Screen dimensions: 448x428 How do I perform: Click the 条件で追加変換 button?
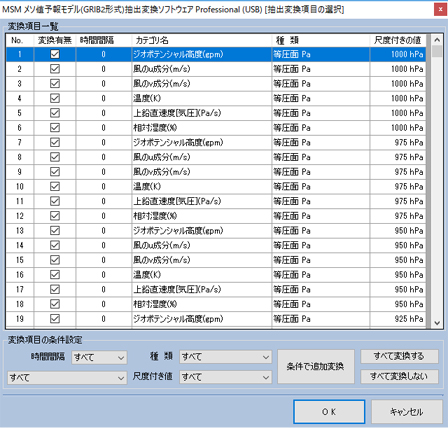[x=316, y=366]
